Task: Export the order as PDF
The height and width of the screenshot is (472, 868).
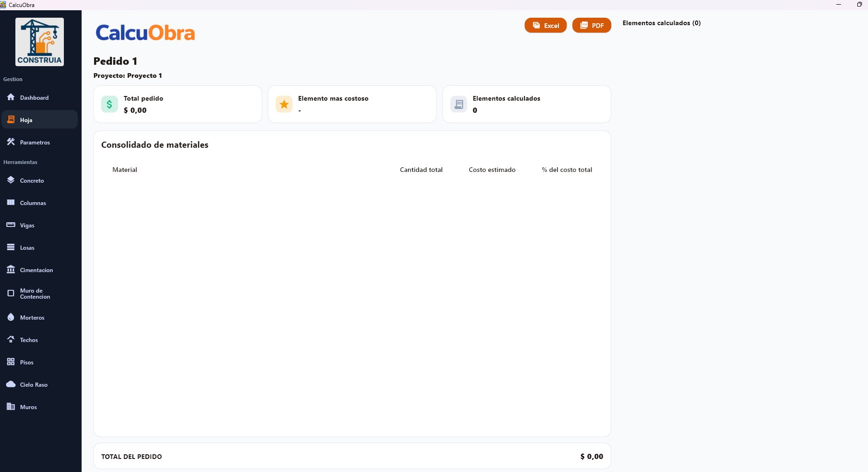Action: click(592, 26)
